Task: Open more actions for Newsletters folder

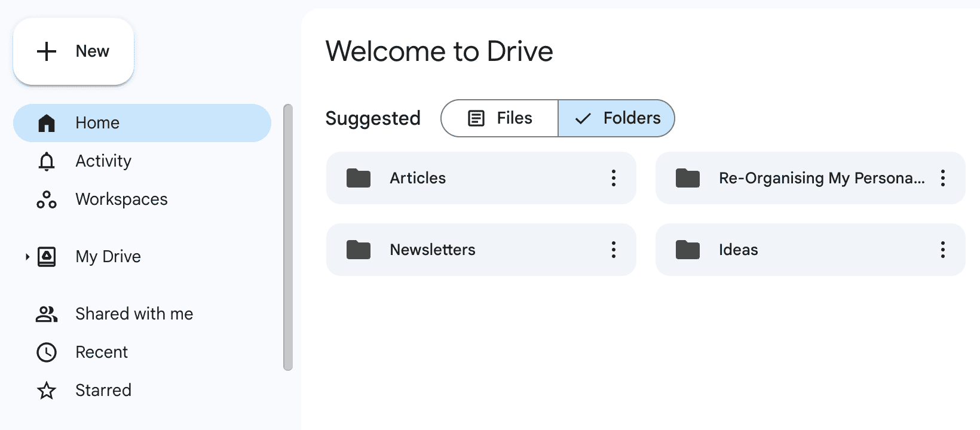Action: (614, 250)
